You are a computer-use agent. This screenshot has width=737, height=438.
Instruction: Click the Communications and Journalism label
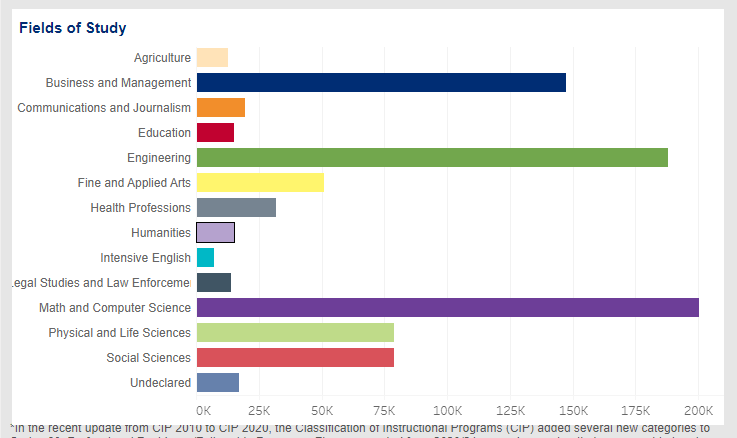[104, 108]
